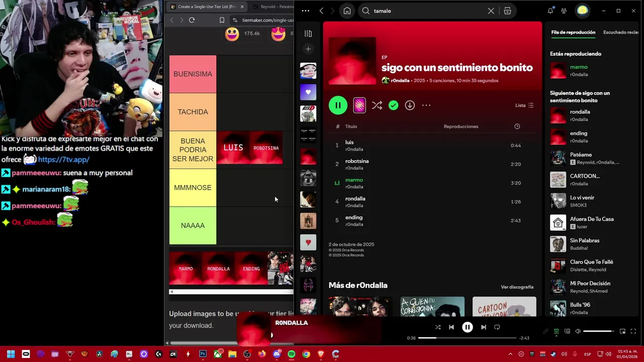644x362 pixels.
Task: Pause playback with the green album button
Action: (x=338, y=105)
